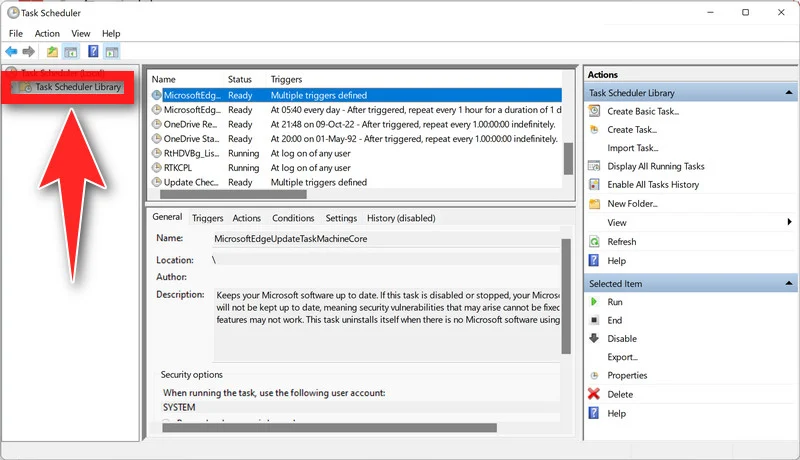Screen dimensions: 800x460
Task: Click the Enable All Tasks History icon
Action: coord(594,184)
